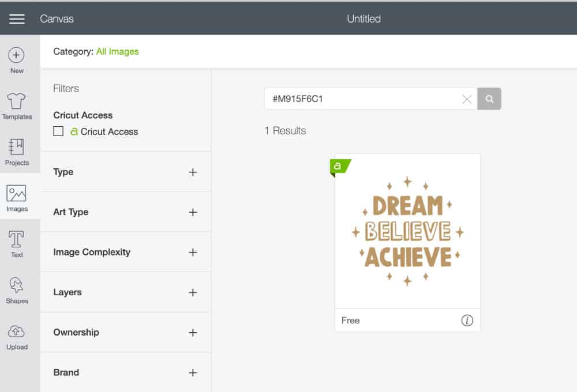
Task: Expand the Art Type filter
Action: tap(125, 212)
